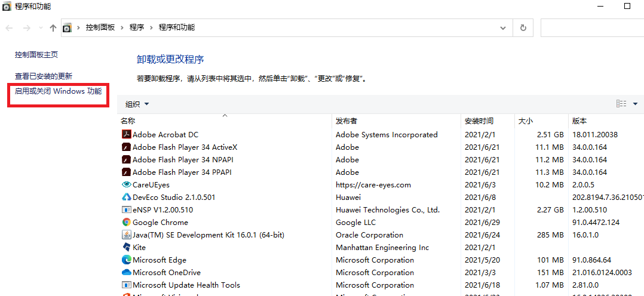Select the CareUEyes eye icon
This screenshot has height=296, width=644.
126,185
